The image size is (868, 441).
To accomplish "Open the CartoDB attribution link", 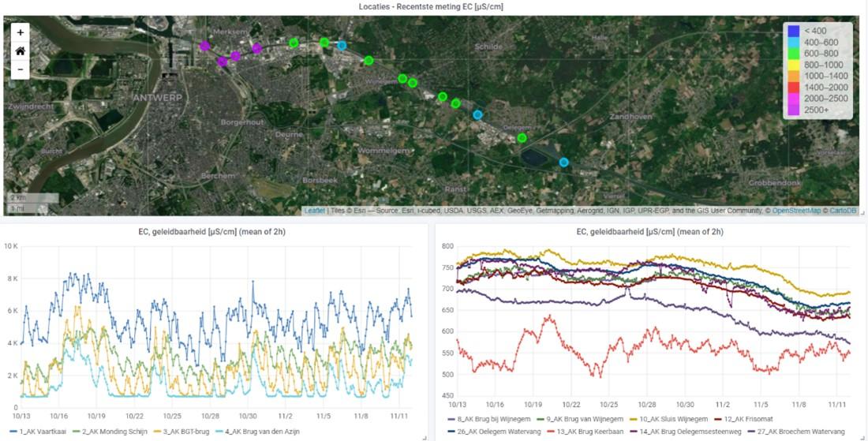I will click(843, 211).
